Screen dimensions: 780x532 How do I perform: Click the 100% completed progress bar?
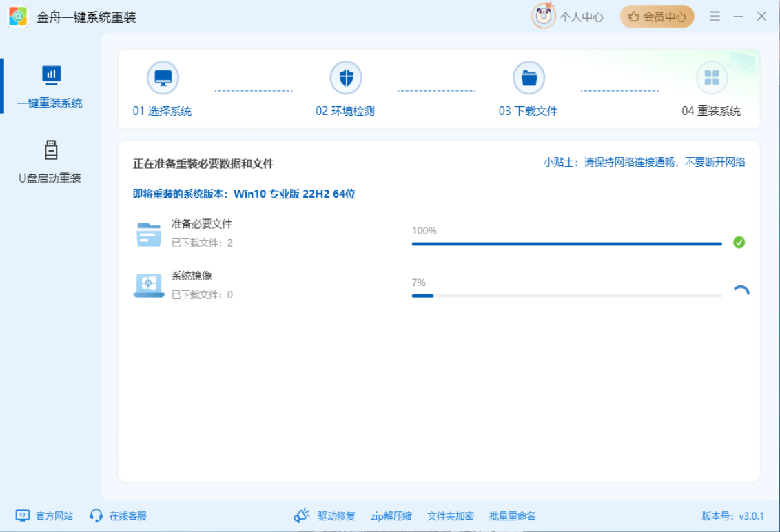coord(566,244)
